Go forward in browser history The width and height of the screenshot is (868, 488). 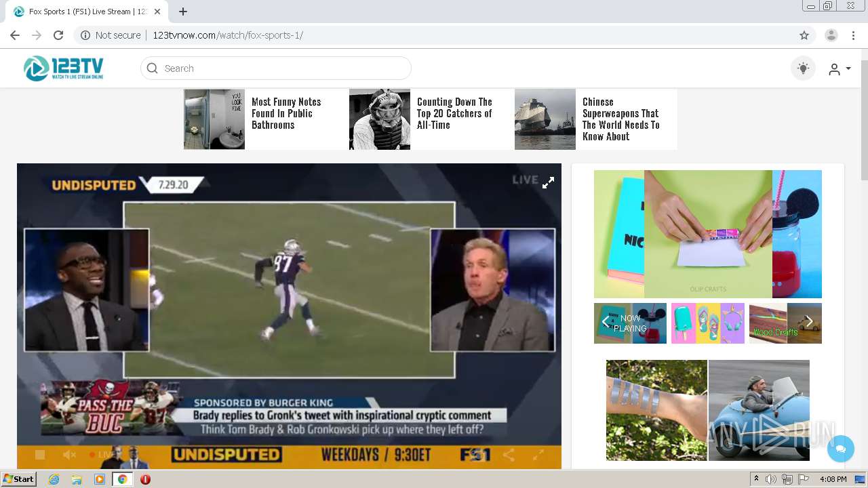37,35
